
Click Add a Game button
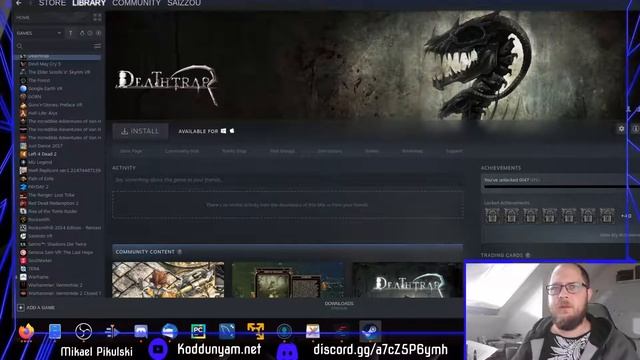tap(36, 307)
